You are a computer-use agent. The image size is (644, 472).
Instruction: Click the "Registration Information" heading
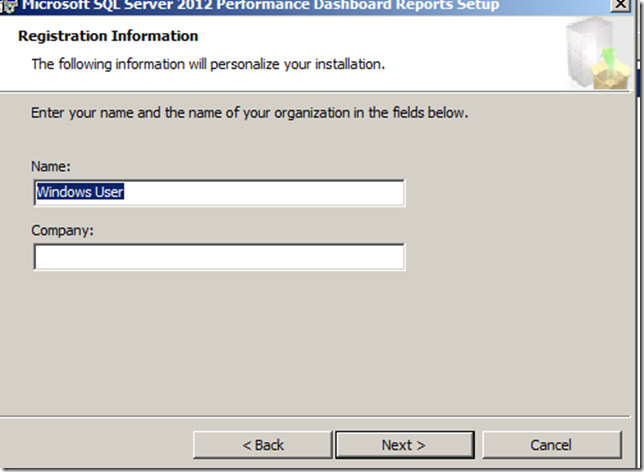click(x=108, y=37)
